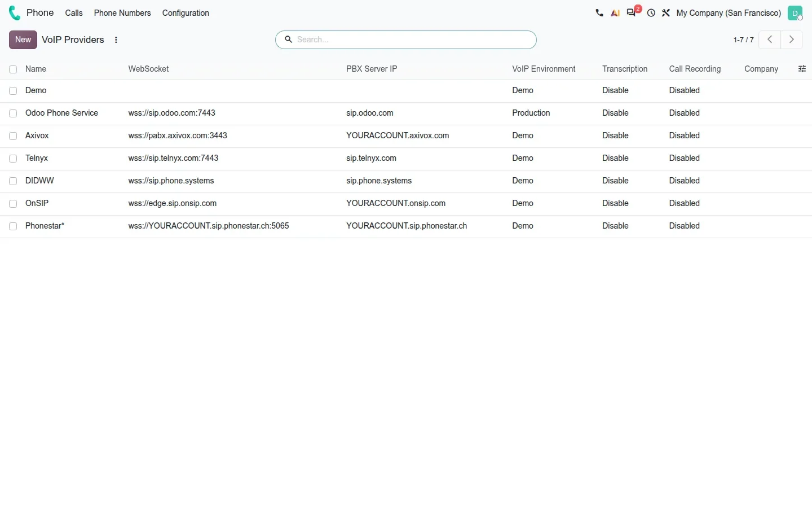Click the search magnifier icon
Image resolution: width=812 pixels, height=508 pixels.
pos(288,40)
